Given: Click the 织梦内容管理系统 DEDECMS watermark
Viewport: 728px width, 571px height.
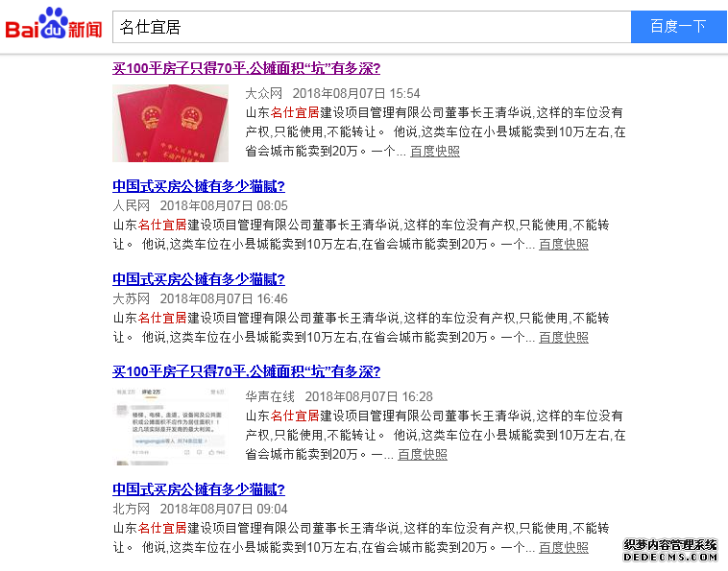Looking at the screenshot, I should [x=670, y=551].
